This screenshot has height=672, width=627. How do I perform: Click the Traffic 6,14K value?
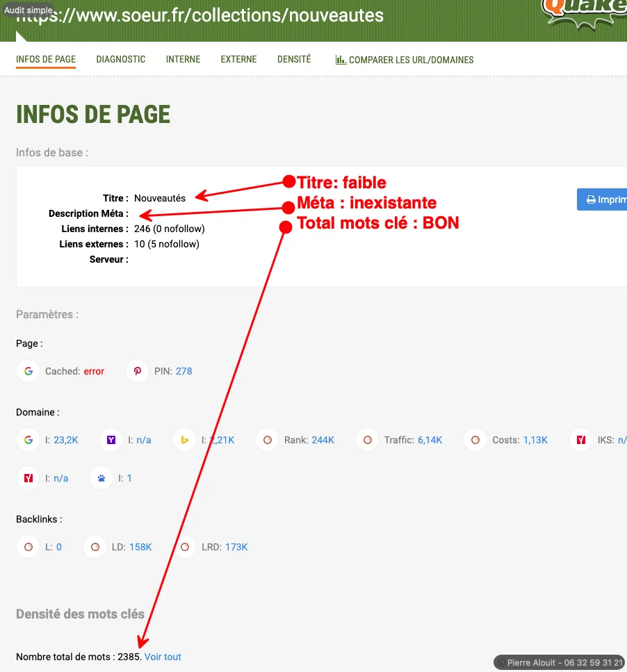pyautogui.click(x=430, y=440)
